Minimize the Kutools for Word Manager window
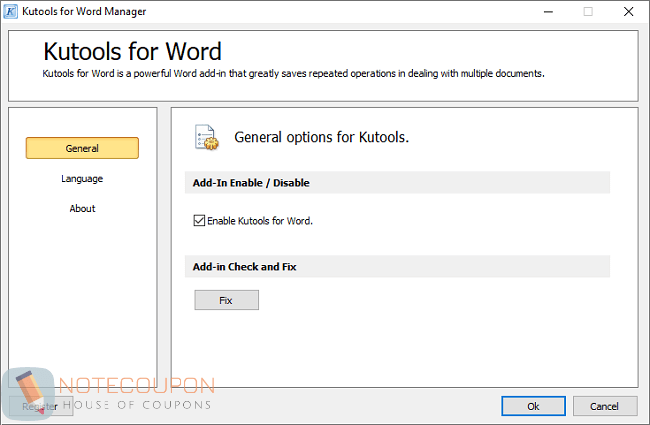 pos(548,12)
